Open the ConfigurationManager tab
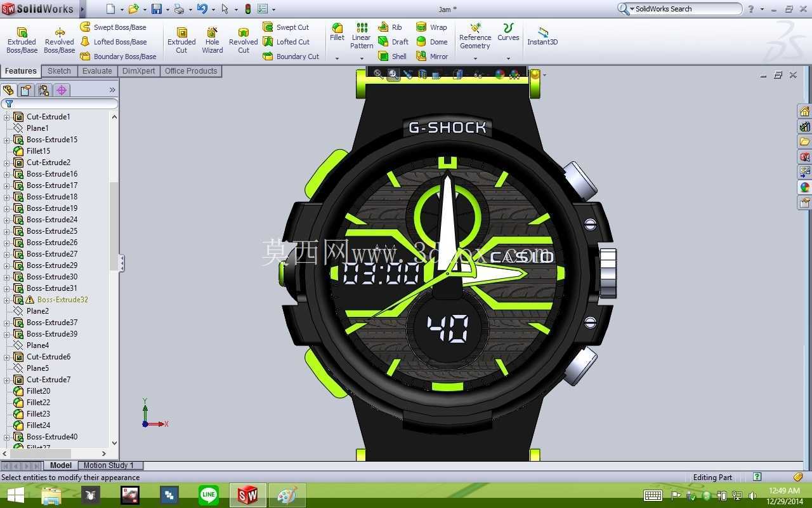 pos(44,90)
